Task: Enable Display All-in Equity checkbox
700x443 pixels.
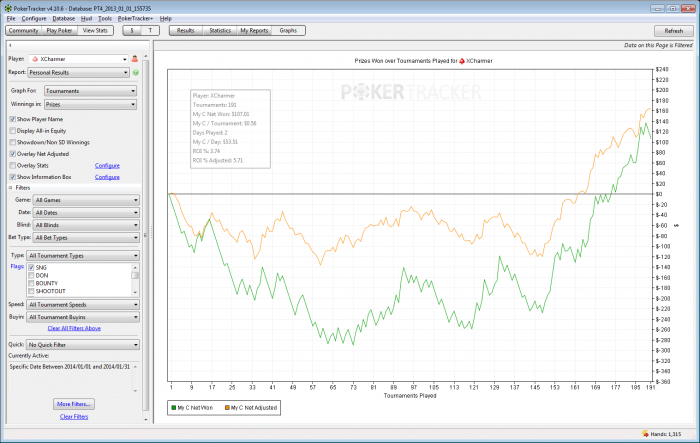Action: (12, 130)
